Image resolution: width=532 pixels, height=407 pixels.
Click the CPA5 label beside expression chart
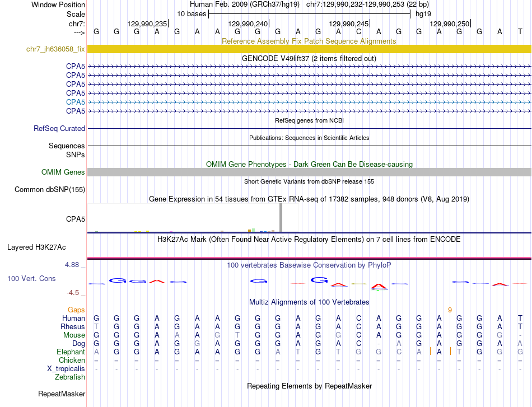[76, 219]
